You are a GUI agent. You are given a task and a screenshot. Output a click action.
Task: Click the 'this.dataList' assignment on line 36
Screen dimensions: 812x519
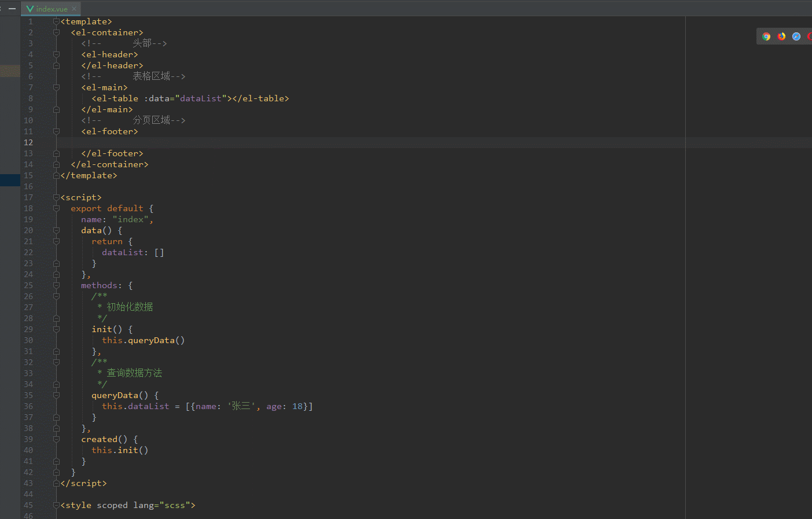[135, 406]
